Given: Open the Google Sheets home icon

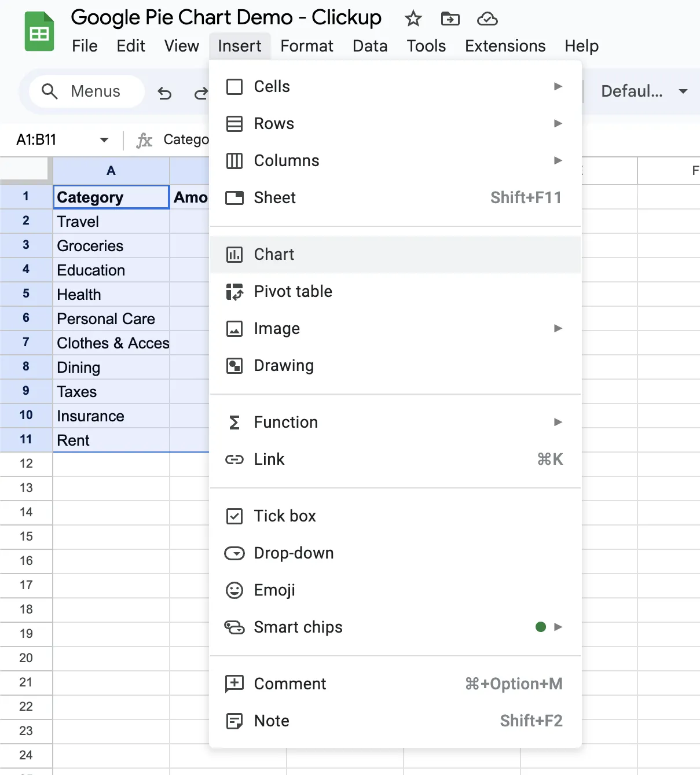Looking at the screenshot, I should 39,32.
